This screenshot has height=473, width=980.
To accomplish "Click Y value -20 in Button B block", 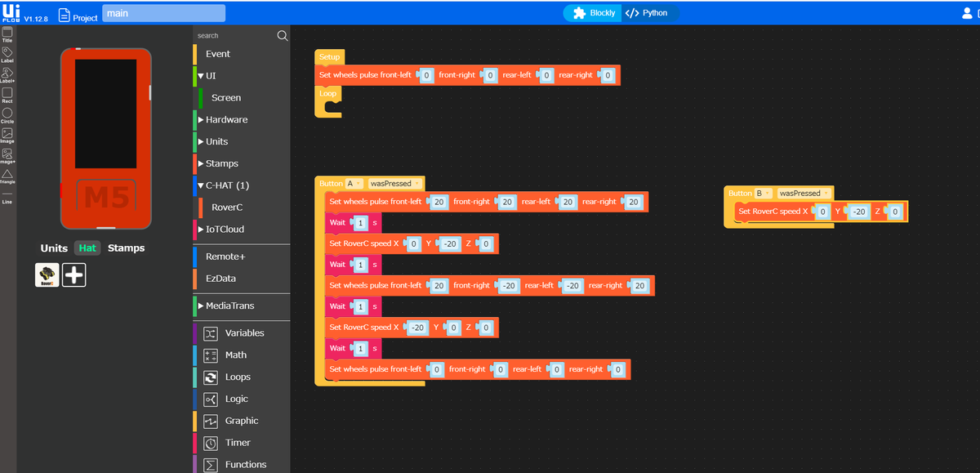I will tap(858, 212).
